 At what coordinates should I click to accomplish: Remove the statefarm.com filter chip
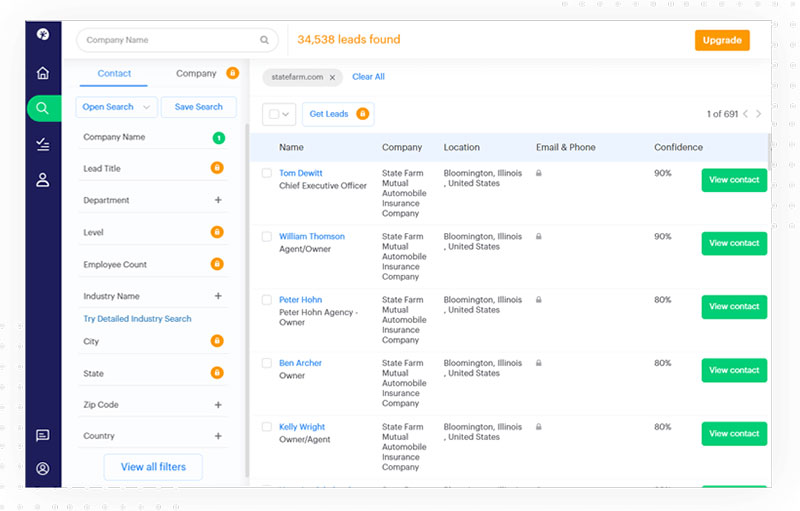click(332, 78)
